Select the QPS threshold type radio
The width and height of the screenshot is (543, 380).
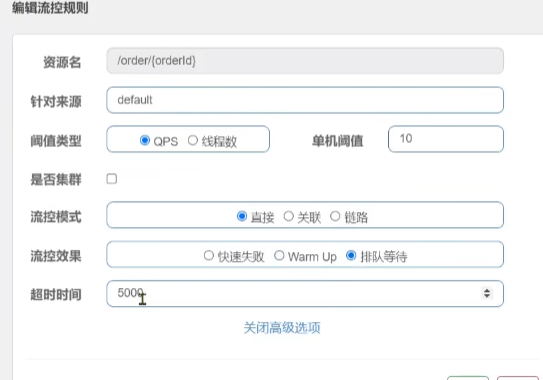coord(145,140)
